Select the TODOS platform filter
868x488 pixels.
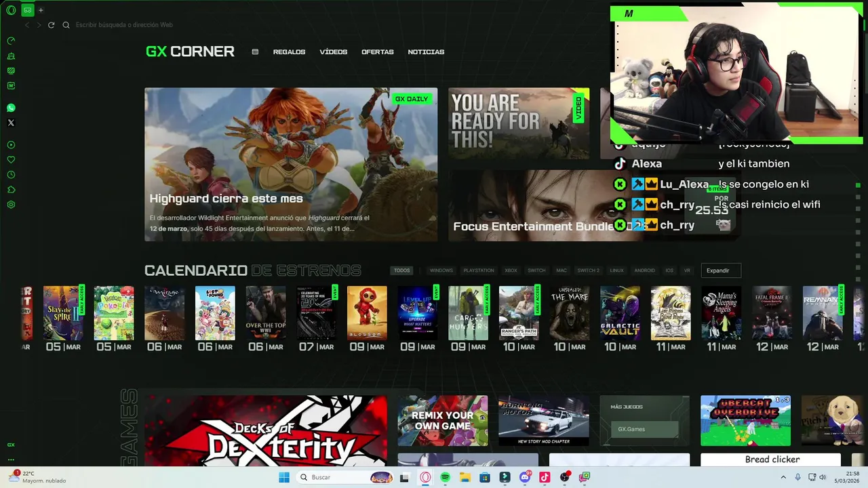(402, 270)
